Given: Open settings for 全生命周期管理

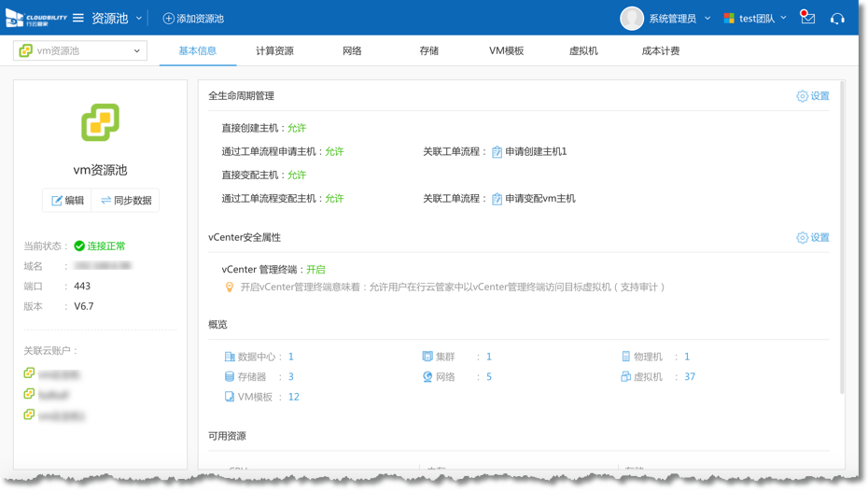Looking at the screenshot, I should 812,96.
